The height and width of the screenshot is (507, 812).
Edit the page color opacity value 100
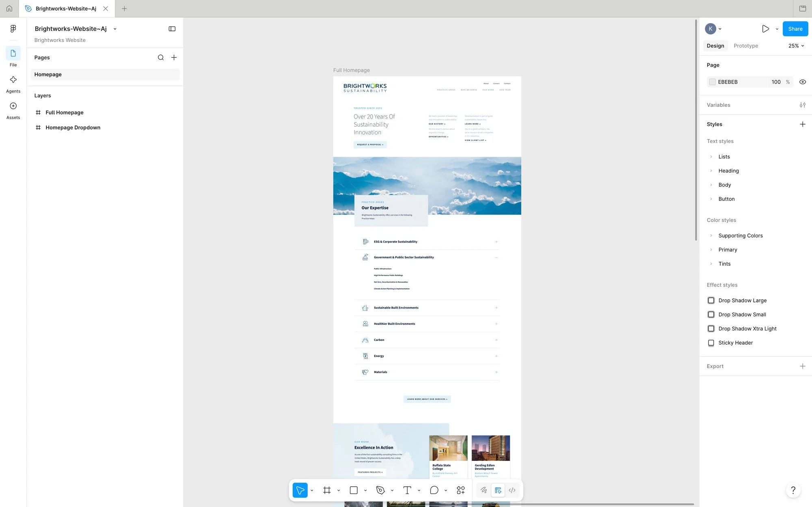(776, 82)
